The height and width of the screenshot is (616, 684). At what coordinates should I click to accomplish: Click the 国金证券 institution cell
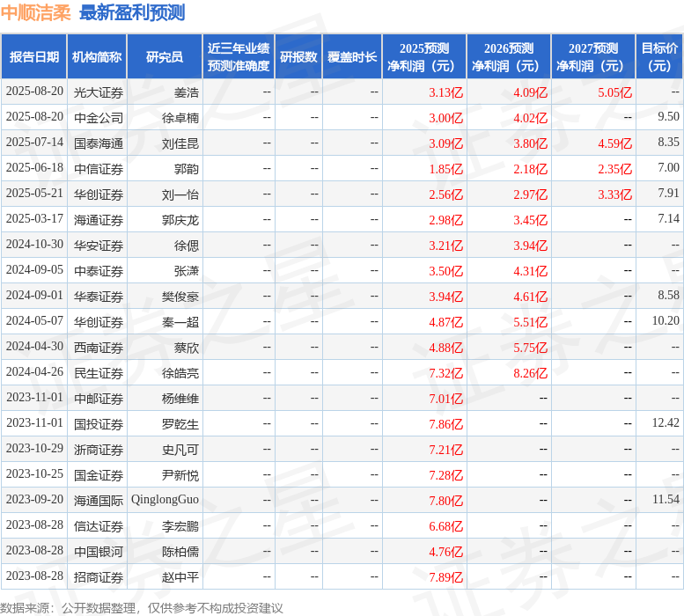click(x=99, y=475)
